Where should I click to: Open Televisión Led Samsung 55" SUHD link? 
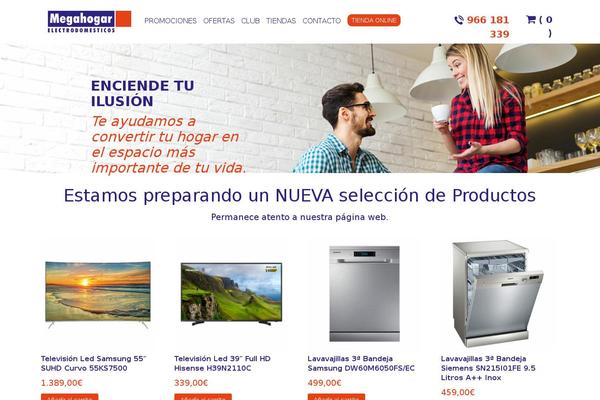pos(94,363)
